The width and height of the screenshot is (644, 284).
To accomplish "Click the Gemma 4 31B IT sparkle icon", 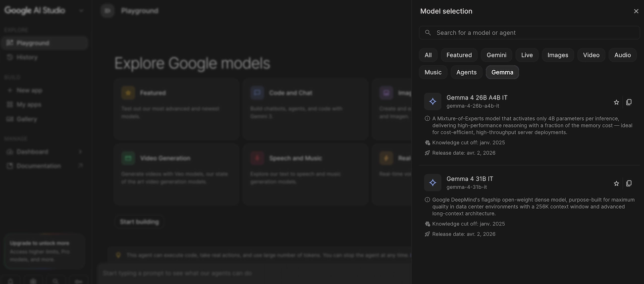I will click(x=432, y=183).
